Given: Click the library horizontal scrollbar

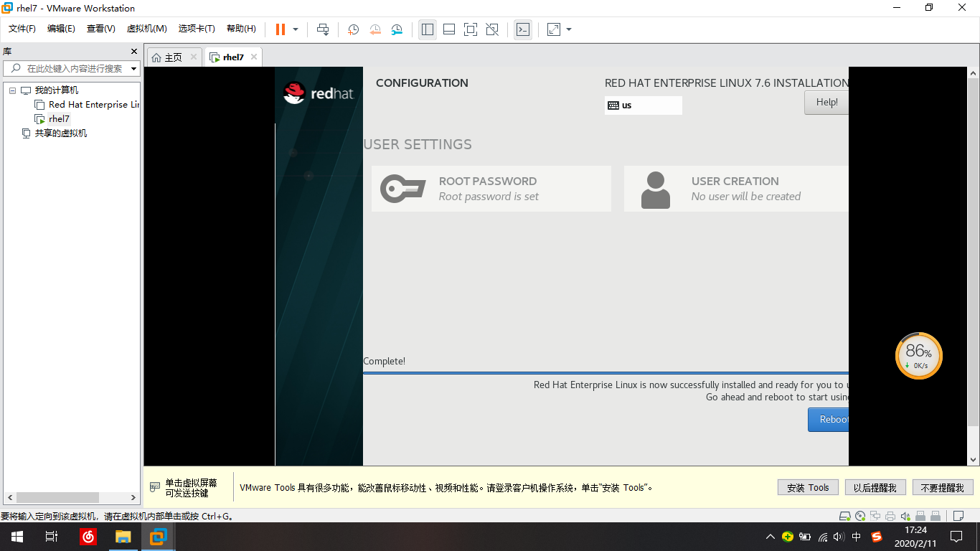Looking at the screenshot, I should tap(57, 497).
